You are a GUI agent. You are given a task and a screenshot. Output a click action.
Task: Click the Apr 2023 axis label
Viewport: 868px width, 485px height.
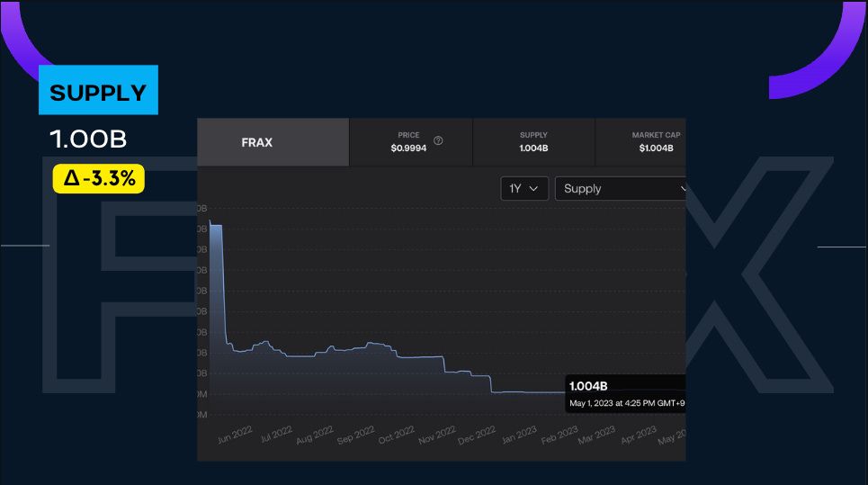640,436
